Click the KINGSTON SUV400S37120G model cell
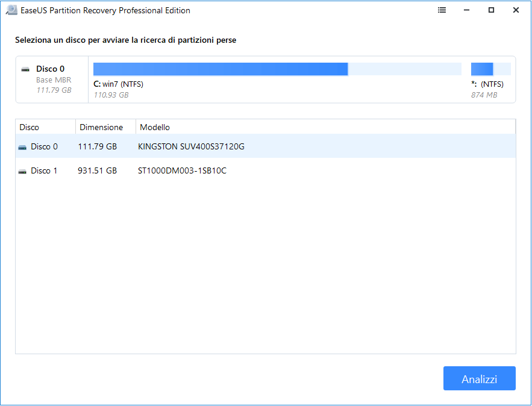 pos(191,146)
